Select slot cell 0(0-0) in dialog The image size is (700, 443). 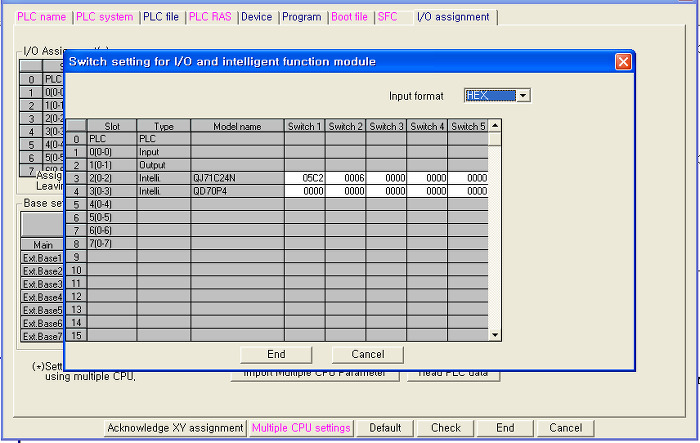tap(112, 152)
